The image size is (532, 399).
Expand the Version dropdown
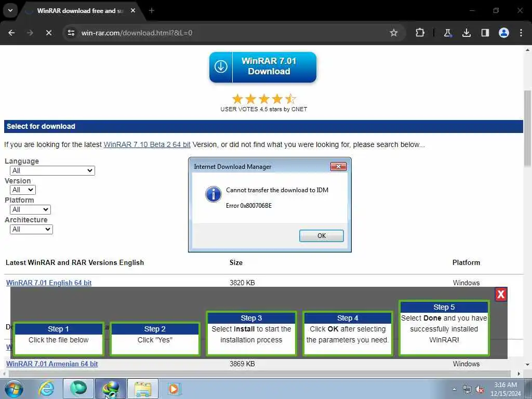pyautogui.click(x=23, y=190)
